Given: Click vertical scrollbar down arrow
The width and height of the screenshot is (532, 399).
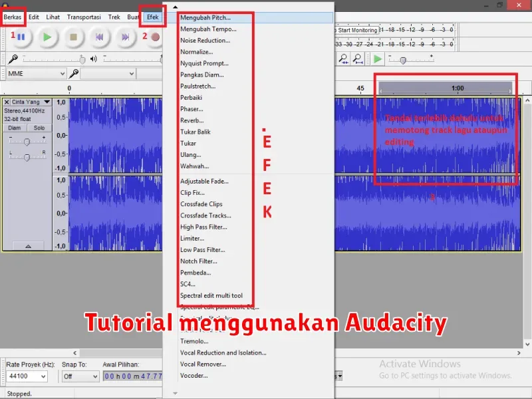Looking at the screenshot, I should click(x=527, y=344).
